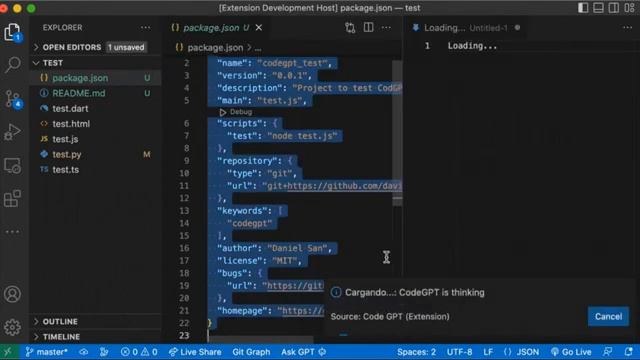Open test.ts in the file tree
The width and height of the screenshot is (640, 360).
(95, 170)
